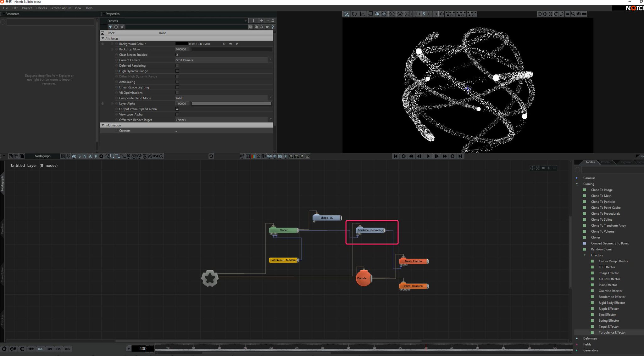Click the help question mark icon in Properties
The height and width of the screenshot is (356, 644).
273,27
